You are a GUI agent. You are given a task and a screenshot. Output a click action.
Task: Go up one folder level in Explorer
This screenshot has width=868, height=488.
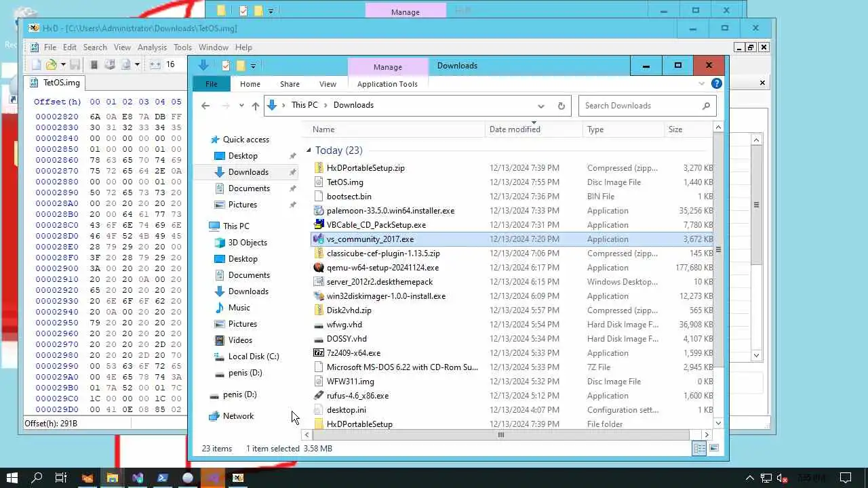[x=255, y=106]
